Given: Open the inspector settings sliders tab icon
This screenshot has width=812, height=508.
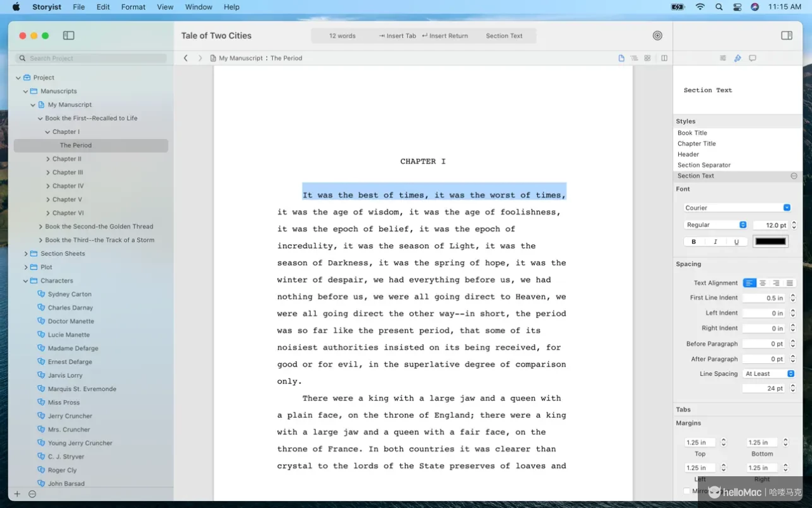Looking at the screenshot, I should (723, 58).
